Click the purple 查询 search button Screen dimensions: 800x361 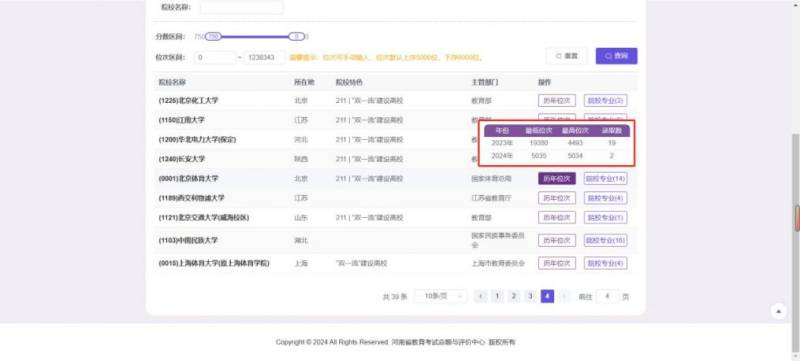click(x=616, y=56)
